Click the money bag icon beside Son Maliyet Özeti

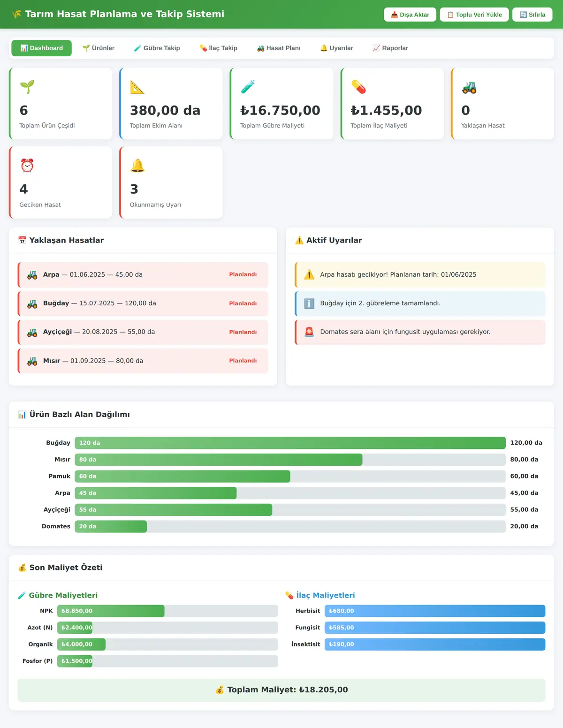click(22, 568)
